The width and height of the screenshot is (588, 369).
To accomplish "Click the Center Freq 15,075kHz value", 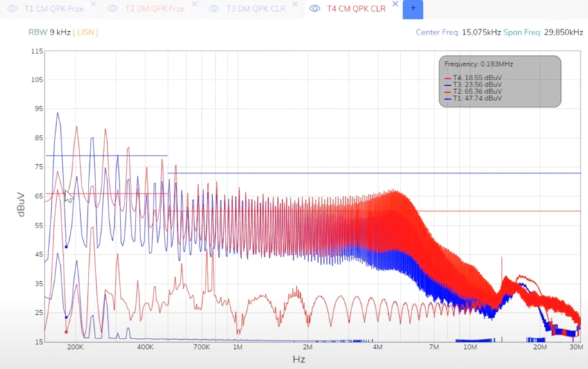I will [481, 33].
